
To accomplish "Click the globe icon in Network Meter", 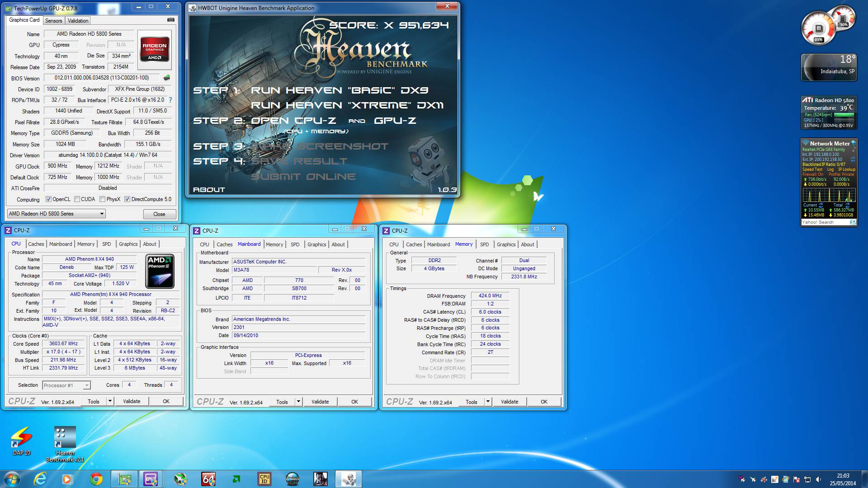I will [x=854, y=143].
